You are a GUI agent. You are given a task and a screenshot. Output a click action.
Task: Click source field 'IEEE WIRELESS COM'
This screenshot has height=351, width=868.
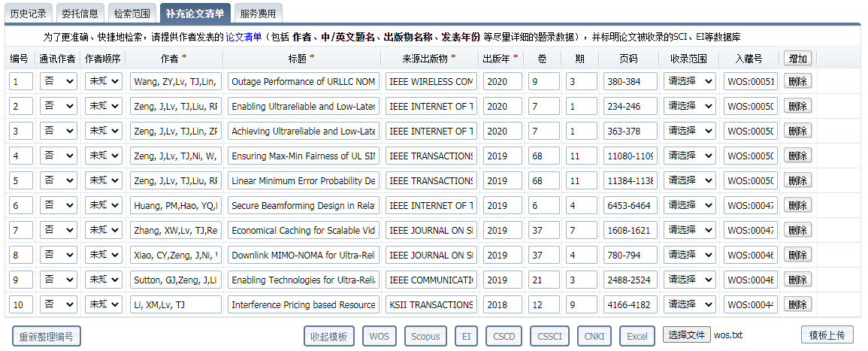tap(431, 81)
